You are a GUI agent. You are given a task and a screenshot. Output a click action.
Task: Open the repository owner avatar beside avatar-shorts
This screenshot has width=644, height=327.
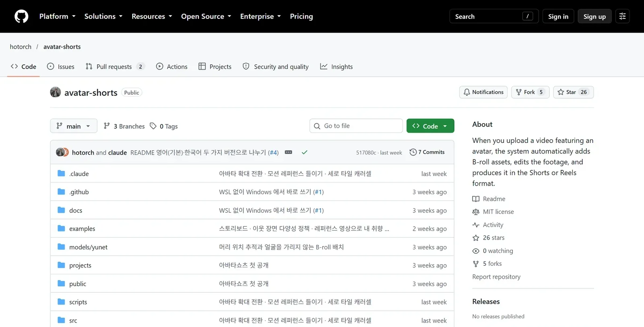56,92
